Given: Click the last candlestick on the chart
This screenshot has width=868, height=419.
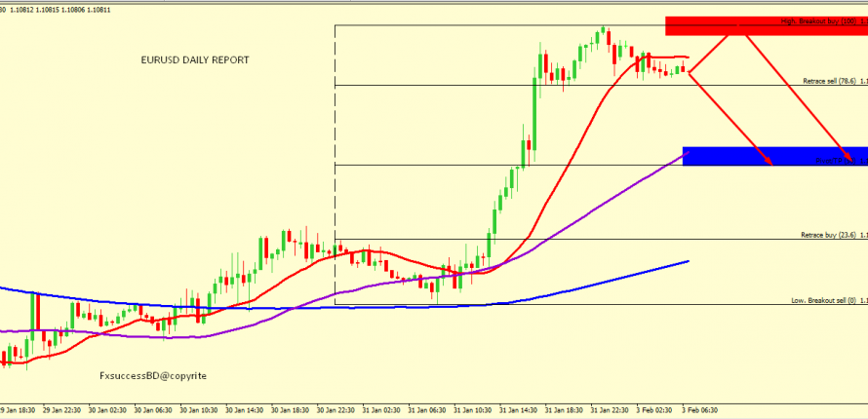Looking at the screenshot, I should [x=685, y=69].
